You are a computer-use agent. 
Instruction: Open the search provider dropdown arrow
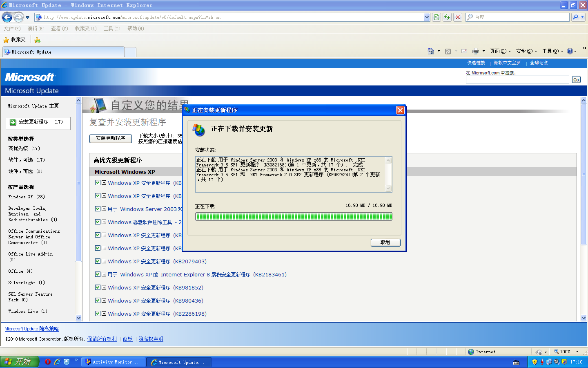[583, 17]
